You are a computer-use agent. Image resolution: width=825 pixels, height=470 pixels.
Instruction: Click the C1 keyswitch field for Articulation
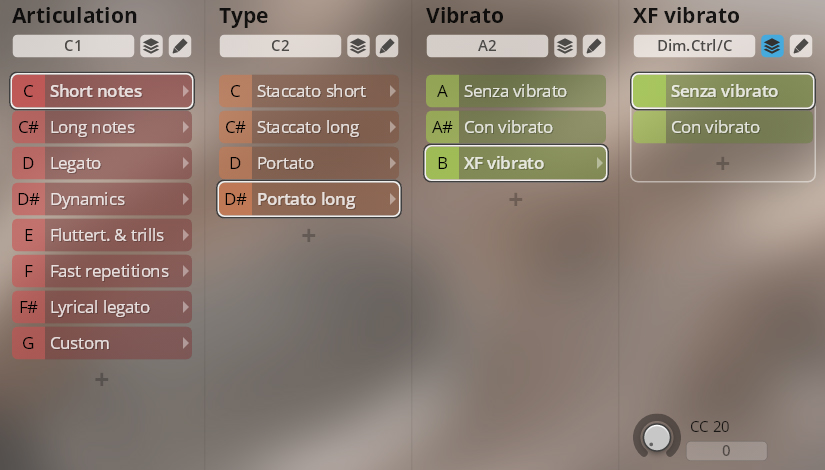73,46
